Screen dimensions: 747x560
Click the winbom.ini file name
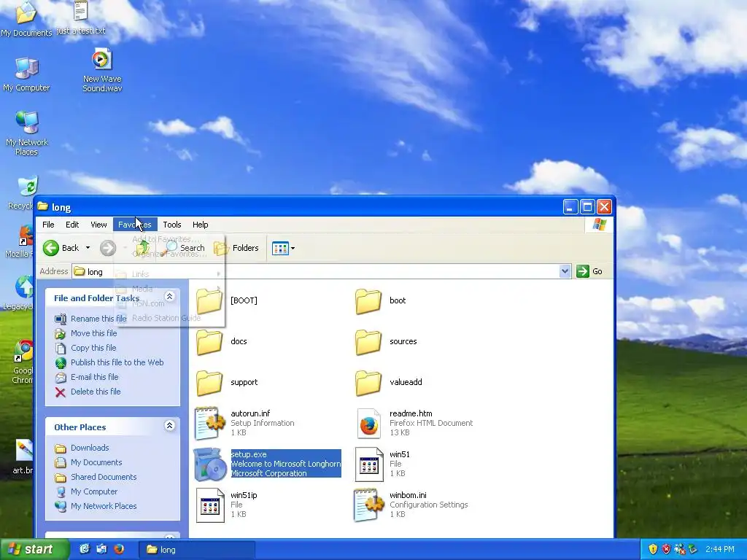point(408,495)
